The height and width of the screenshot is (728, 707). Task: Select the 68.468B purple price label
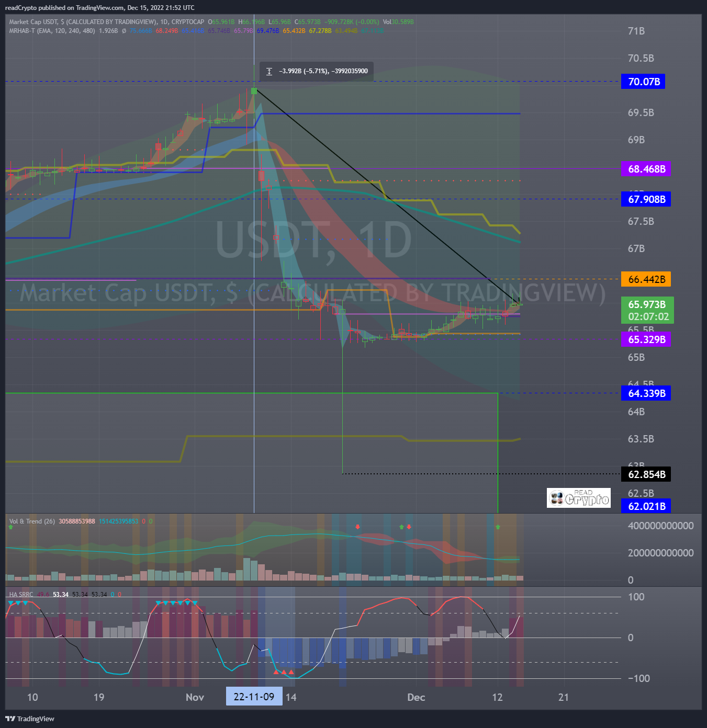(646, 169)
